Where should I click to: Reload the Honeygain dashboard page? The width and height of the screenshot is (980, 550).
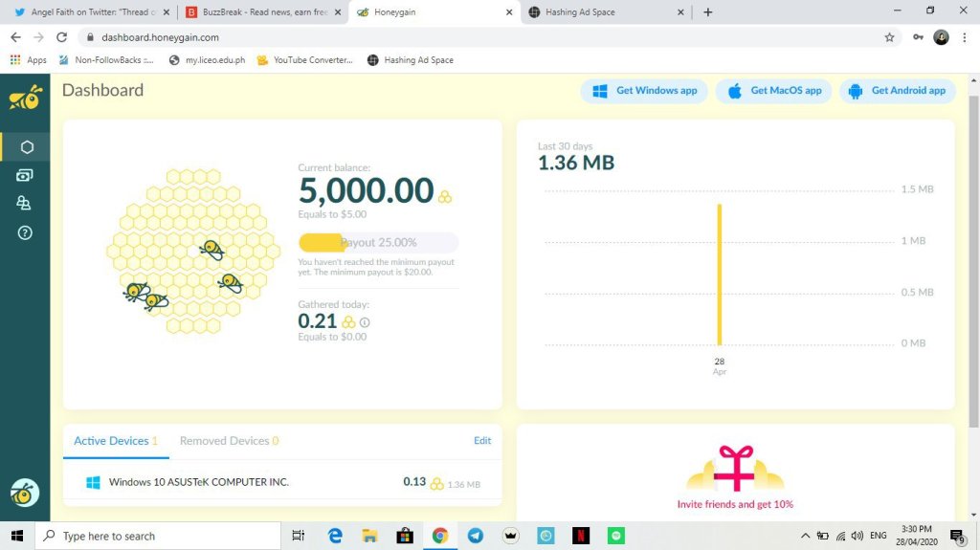(x=62, y=37)
